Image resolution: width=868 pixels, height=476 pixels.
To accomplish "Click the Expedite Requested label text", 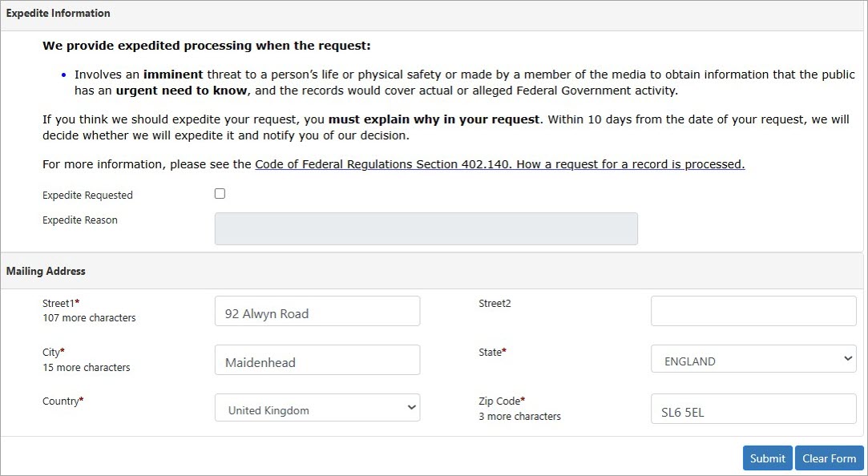I will [87, 195].
